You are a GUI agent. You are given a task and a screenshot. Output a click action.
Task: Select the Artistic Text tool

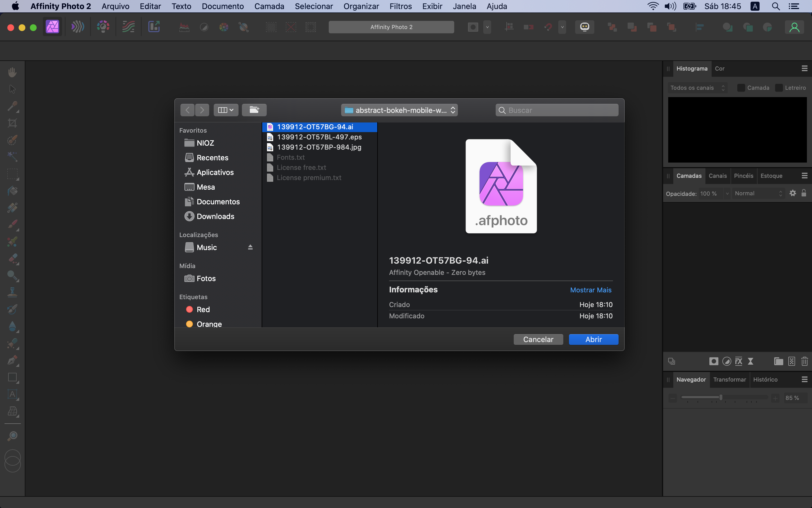(x=12, y=394)
